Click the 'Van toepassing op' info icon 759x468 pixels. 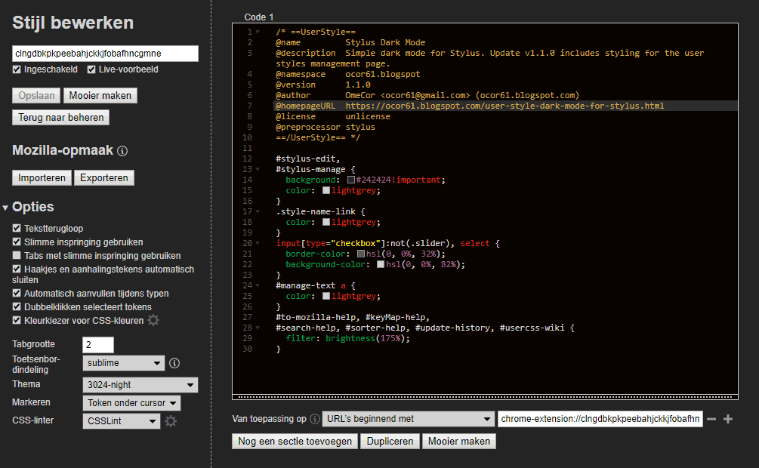[x=314, y=419]
